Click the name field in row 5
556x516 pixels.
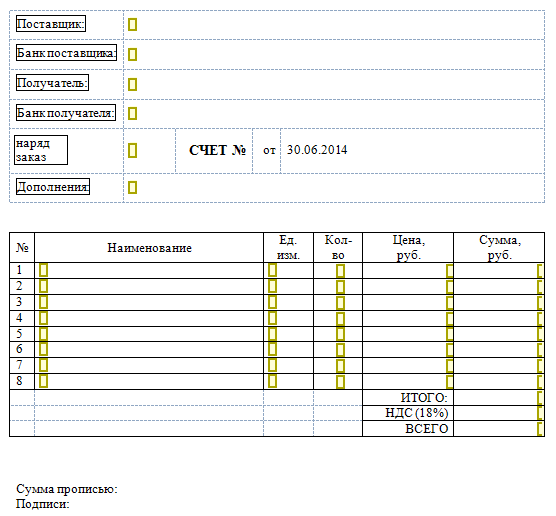click(43, 334)
